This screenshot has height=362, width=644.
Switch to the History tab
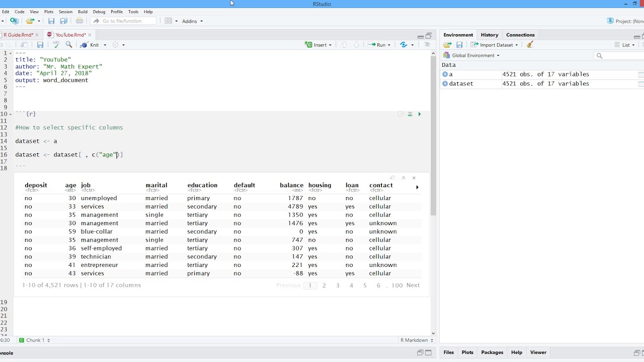click(x=490, y=35)
